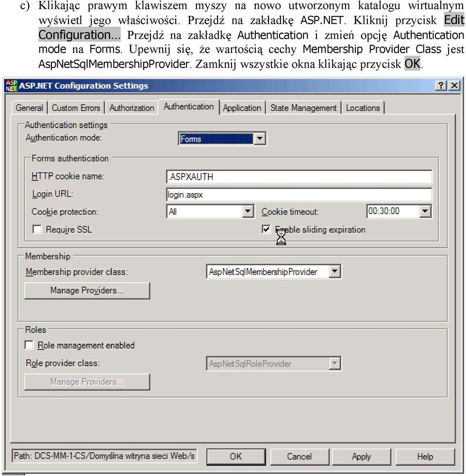The width and height of the screenshot is (466, 476).
Task: Click the Cookie protection label
Action: [x=65, y=212]
